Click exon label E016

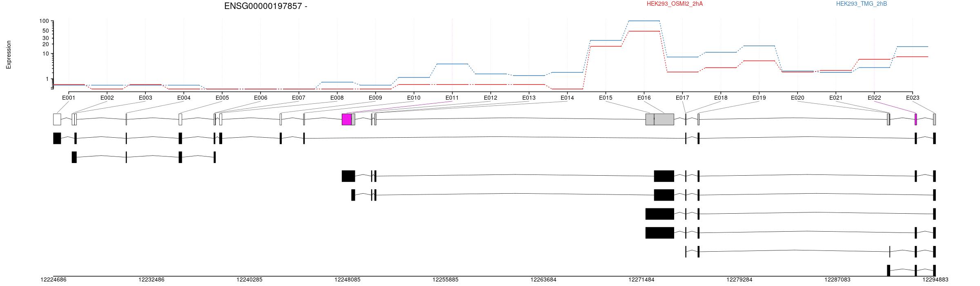644,98
